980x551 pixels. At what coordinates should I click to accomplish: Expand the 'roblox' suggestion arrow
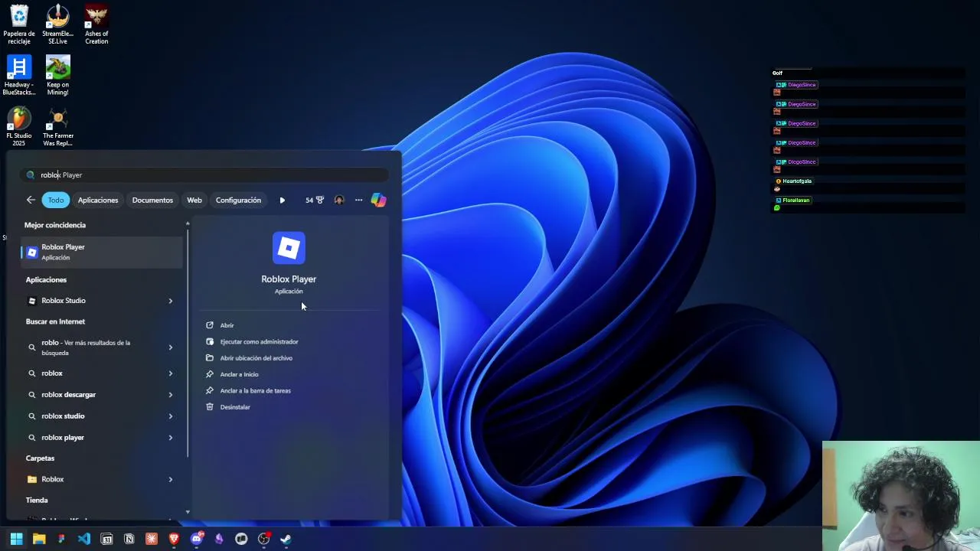point(171,373)
